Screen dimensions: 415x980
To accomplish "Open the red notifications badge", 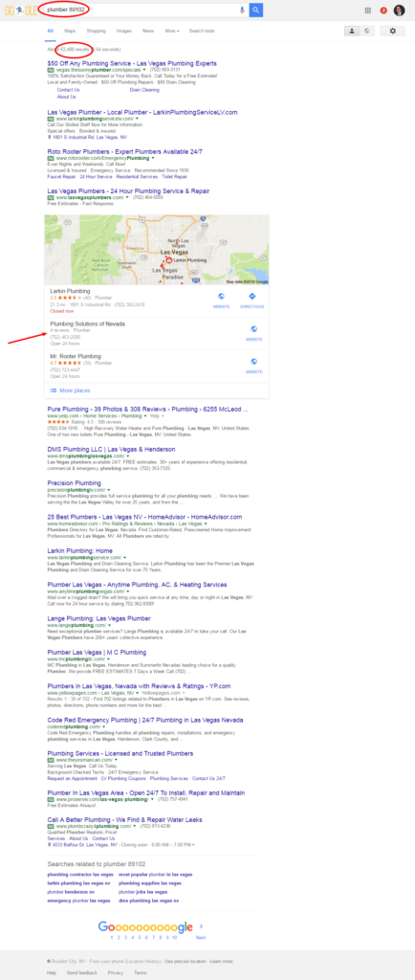I will (383, 11).
